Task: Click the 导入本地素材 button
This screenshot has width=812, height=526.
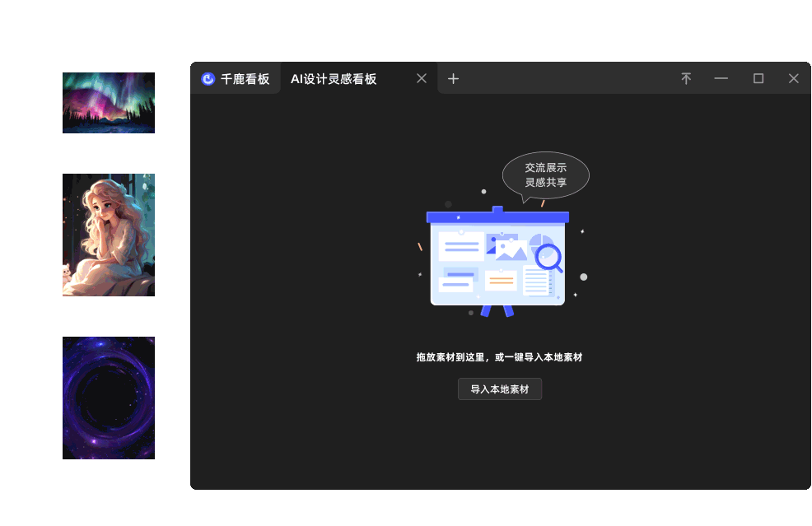Action: pyautogui.click(x=499, y=389)
